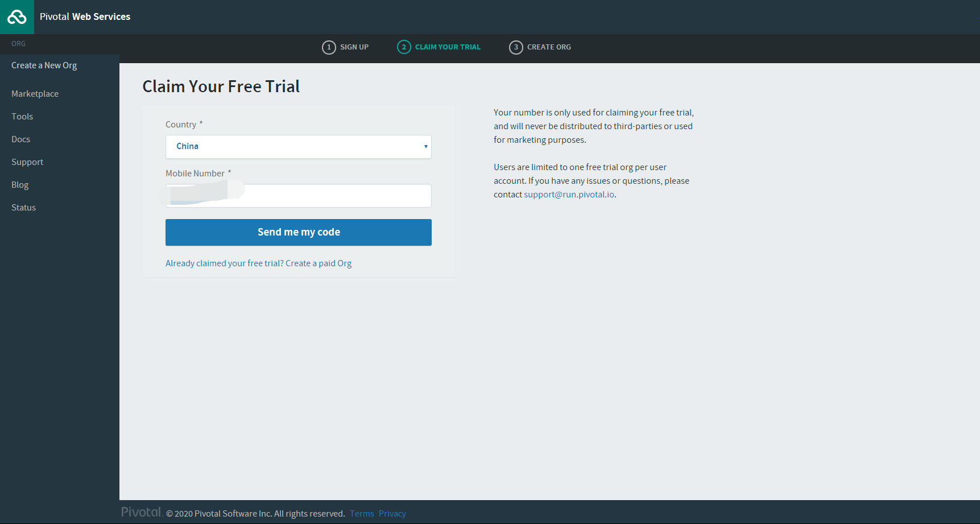This screenshot has width=980, height=524.
Task: Open Terms link in footer
Action: tap(362, 514)
